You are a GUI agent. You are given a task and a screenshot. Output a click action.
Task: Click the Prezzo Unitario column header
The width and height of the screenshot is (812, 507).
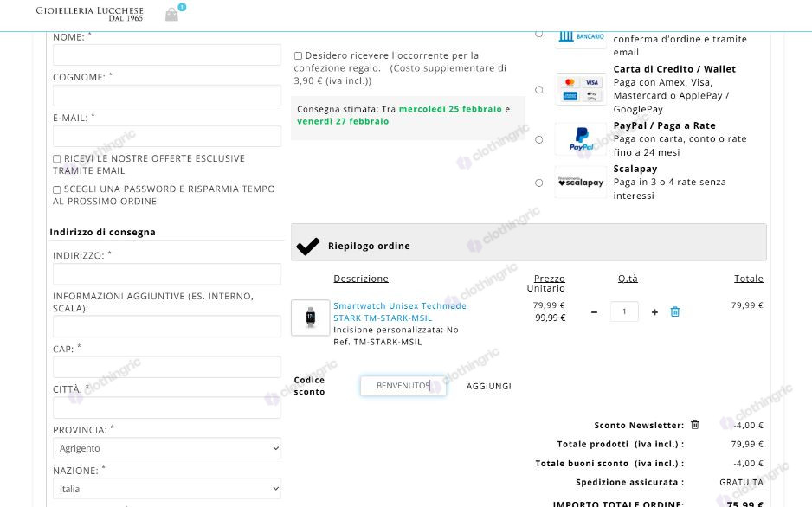[x=546, y=283]
